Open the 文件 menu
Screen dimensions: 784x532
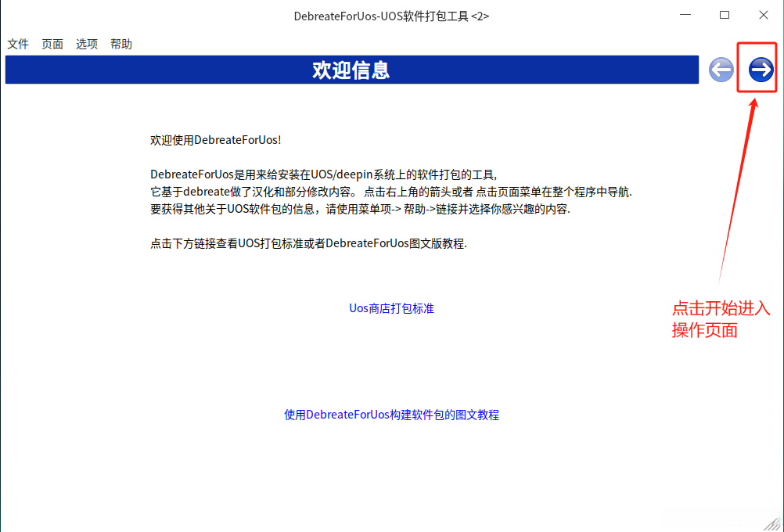click(x=18, y=44)
